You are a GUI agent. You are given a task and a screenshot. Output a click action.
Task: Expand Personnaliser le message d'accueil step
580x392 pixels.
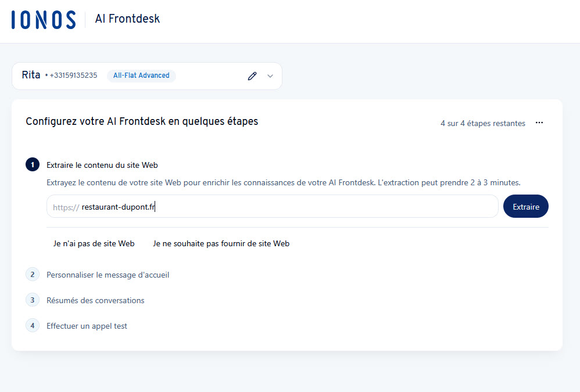108,275
